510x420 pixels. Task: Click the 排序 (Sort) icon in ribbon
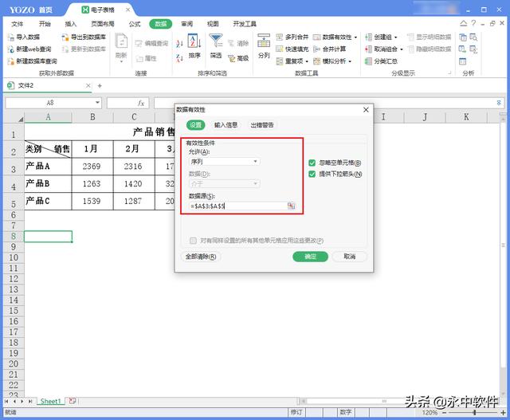tap(194, 44)
